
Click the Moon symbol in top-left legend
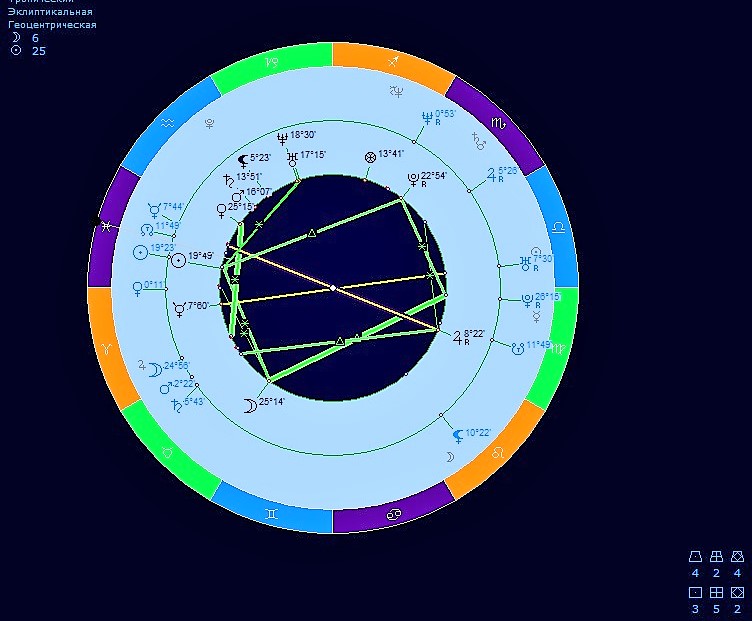click(x=16, y=38)
